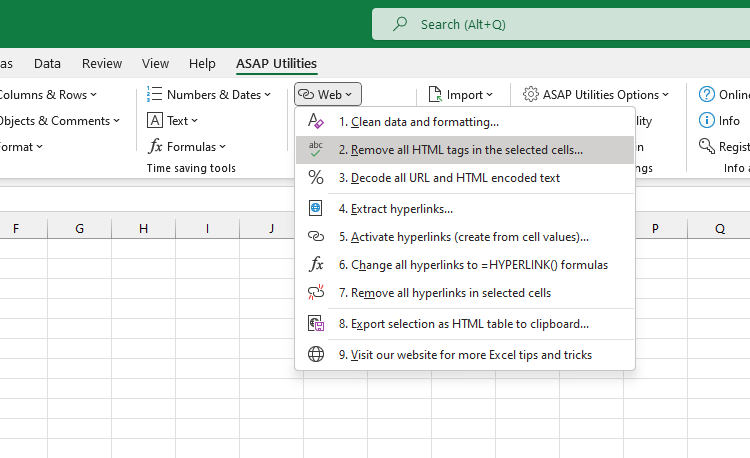Click the gear icon of ASAP Utilities Options

pos(530,94)
